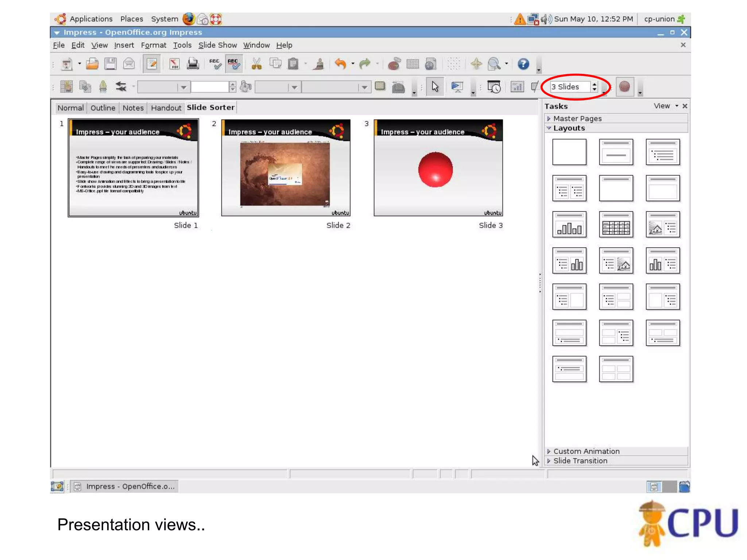
Task: Open the Format menu
Action: 154,45
